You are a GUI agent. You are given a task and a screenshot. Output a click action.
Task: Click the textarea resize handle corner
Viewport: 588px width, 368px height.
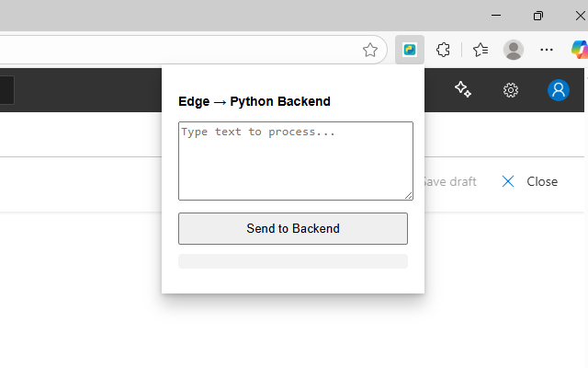pos(409,196)
